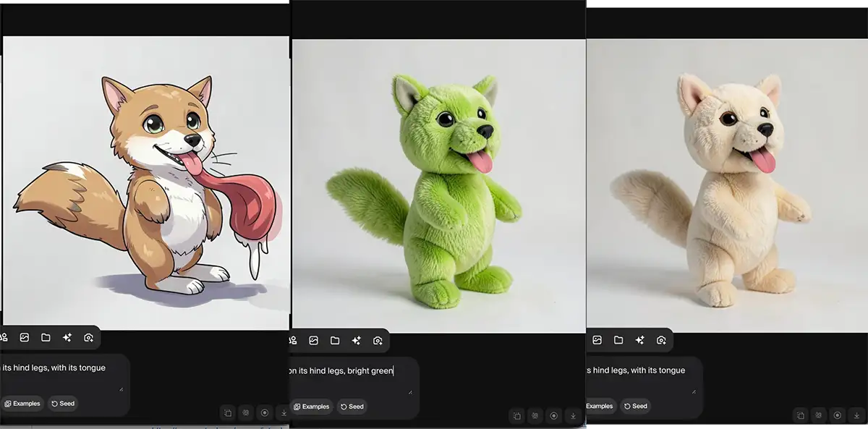Click camera icon under cream plush image

click(661, 340)
